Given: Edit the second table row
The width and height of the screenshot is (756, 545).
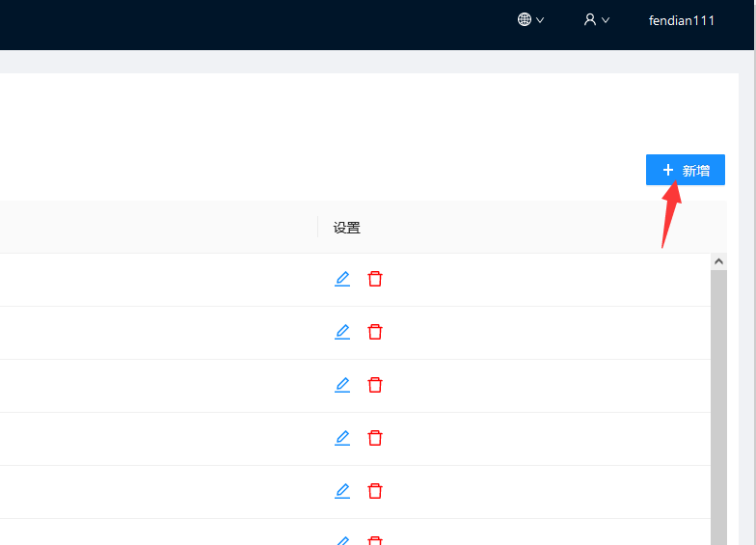Looking at the screenshot, I should (342, 332).
